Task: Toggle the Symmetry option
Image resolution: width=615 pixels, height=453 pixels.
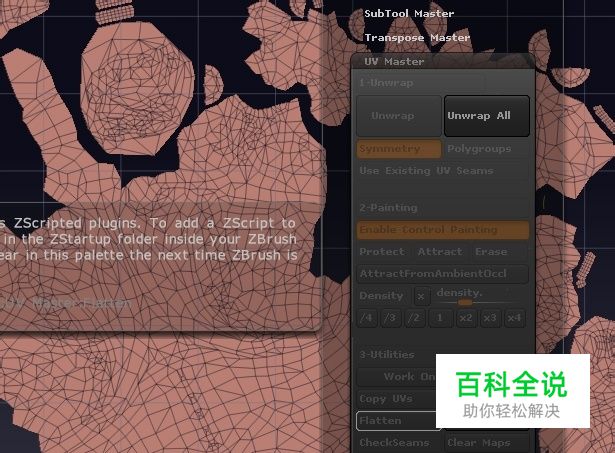Action: pyautogui.click(x=399, y=149)
